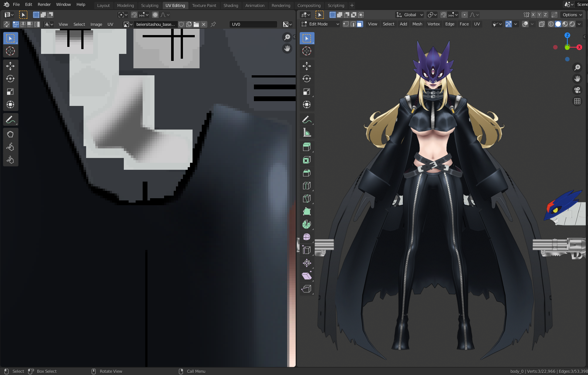Select the Shrink/Fatten tool
The height and width of the screenshot is (375, 588).
[x=307, y=263]
